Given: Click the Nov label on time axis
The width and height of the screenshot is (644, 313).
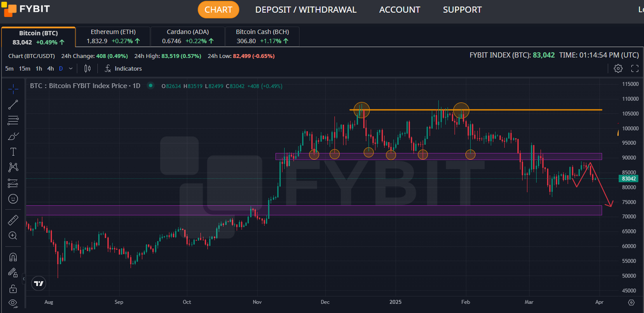Looking at the screenshot, I should pos(258,302).
